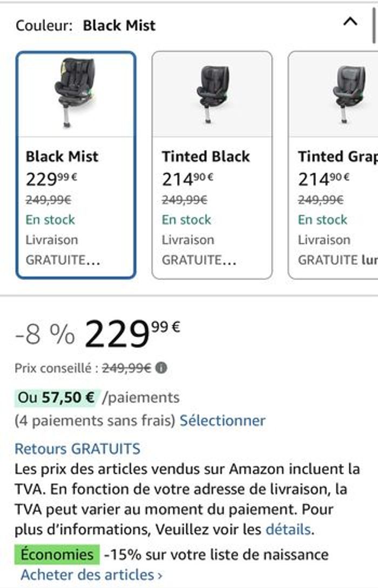The width and height of the screenshot is (378, 588).
Task: Click the Tinted Black 214,90 € price
Action: click(187, 179)
